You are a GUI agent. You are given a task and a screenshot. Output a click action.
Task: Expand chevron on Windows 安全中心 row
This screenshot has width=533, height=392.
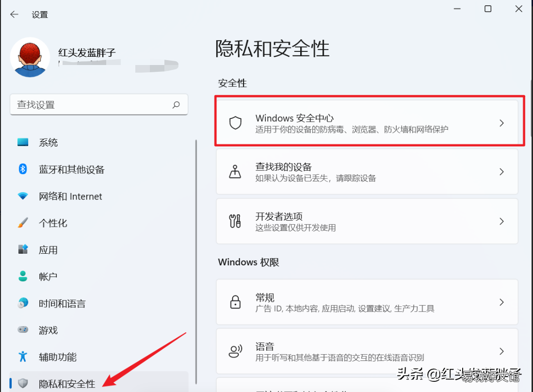(x=502, y=123)
